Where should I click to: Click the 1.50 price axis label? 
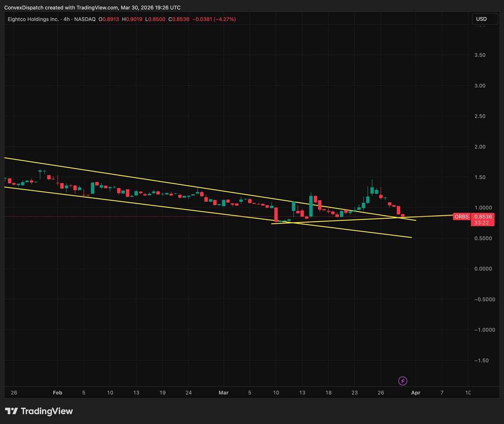[x=480, y=177]
